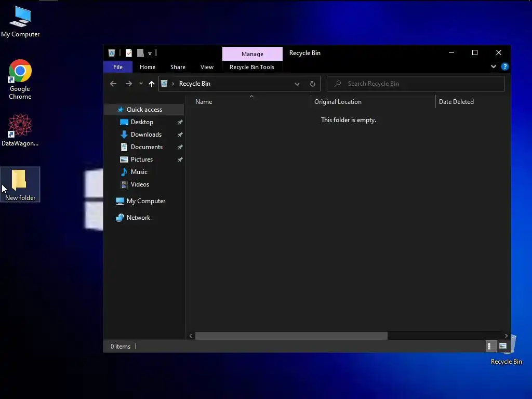This screenshot has width=532, height=399.
Task: Click horizontal scrollbar thumb in file list
Action: pos(291,336)
